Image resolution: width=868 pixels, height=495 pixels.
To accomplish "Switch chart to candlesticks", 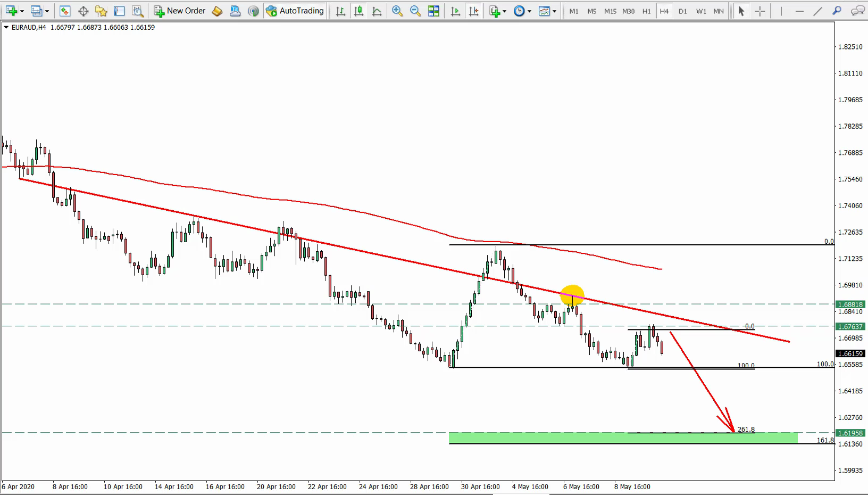I will 358,11.
